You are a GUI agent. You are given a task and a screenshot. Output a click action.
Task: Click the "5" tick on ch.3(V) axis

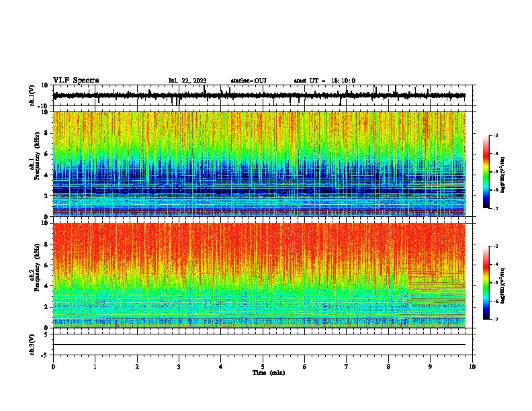point(47,334)
